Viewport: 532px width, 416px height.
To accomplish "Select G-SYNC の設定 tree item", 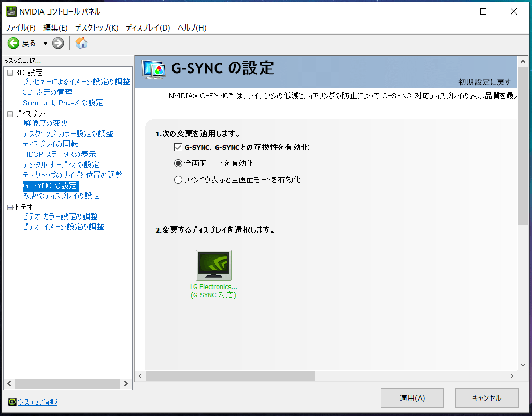I will pyautogui.click(x=50, y=185).
